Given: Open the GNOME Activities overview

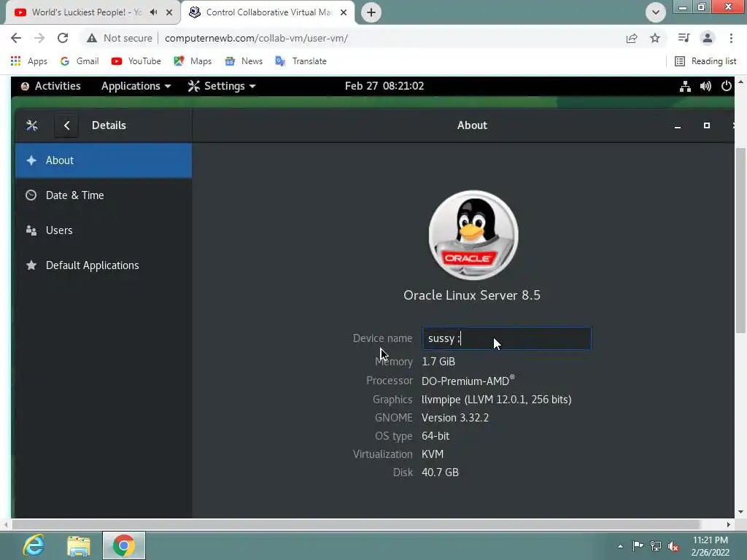Looking at the screenshot, I should point(50,86).
